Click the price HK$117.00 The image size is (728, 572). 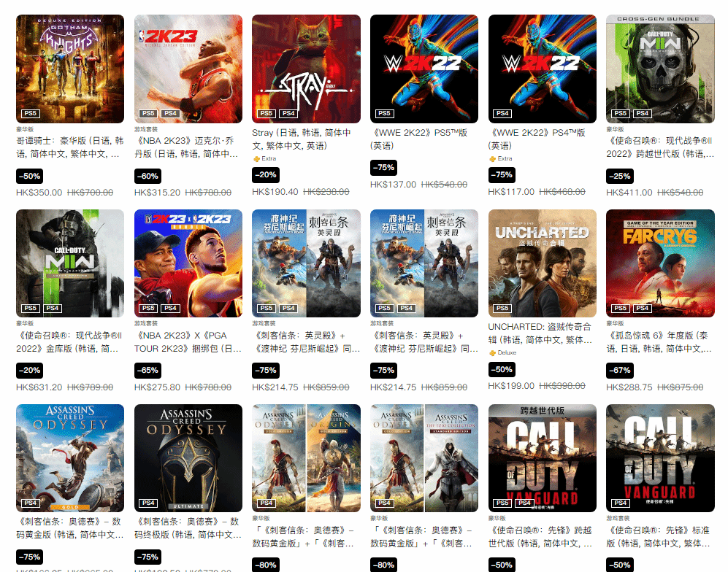(x=511, y=192)
